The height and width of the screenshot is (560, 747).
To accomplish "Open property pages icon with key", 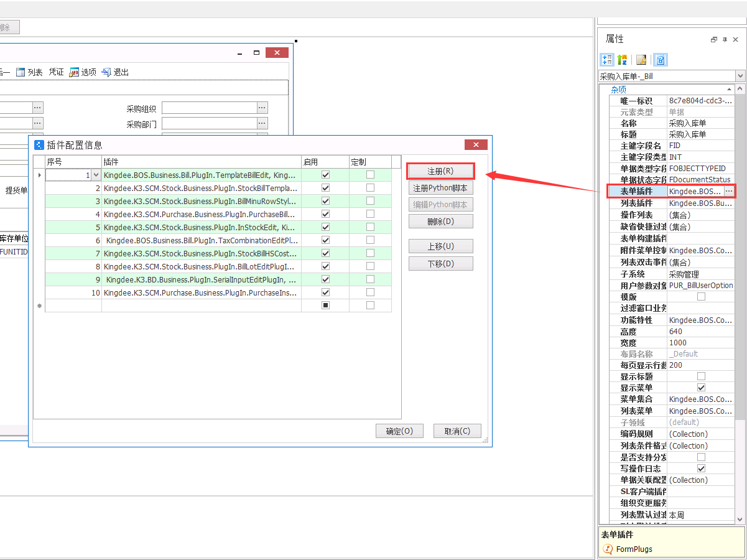I will (641, 60).
